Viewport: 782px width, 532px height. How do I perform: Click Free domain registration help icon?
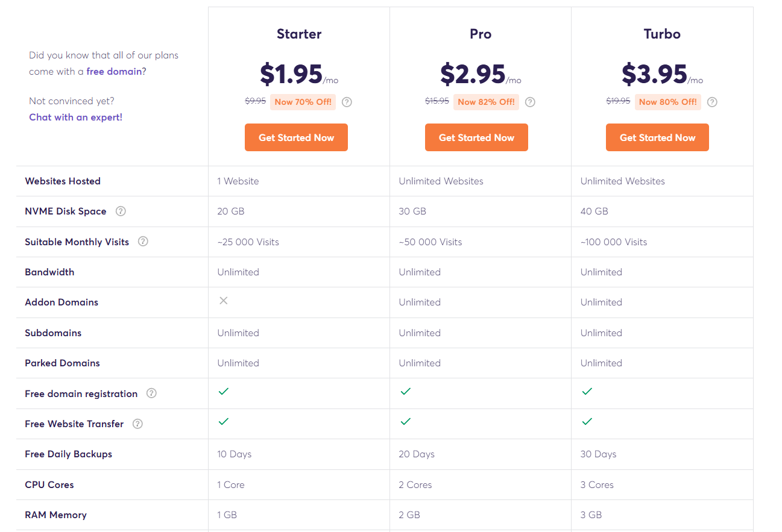tap(151, 393)
